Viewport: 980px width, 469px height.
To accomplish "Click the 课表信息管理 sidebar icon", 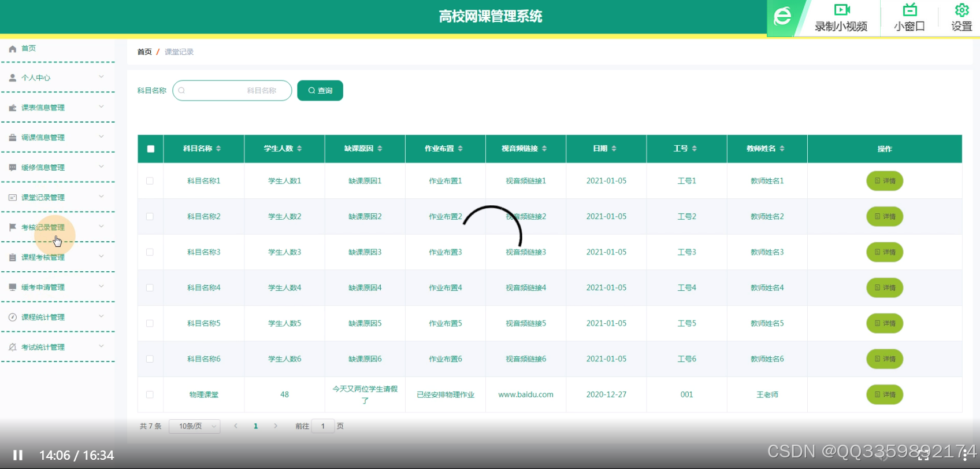I will pos(13,108).
